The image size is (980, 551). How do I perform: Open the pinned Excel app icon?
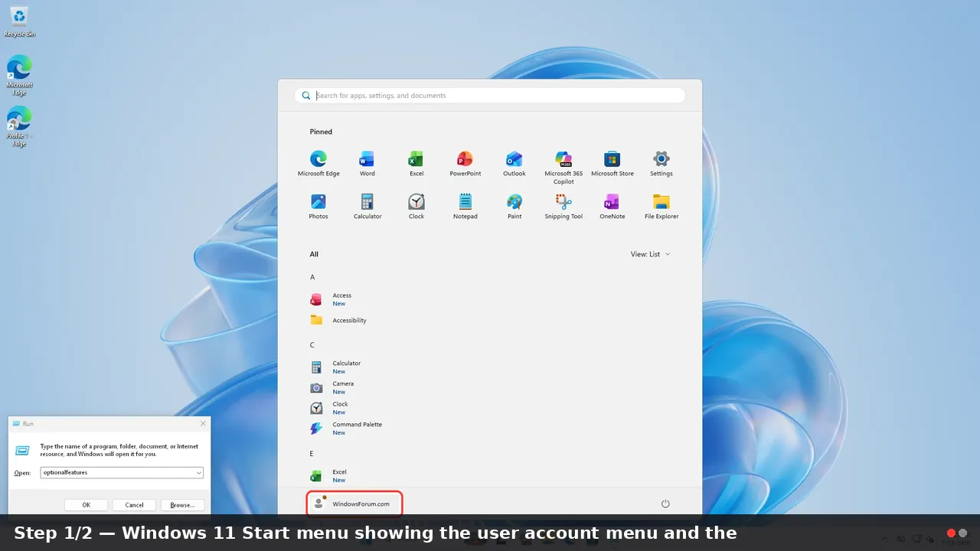(416, 164)
